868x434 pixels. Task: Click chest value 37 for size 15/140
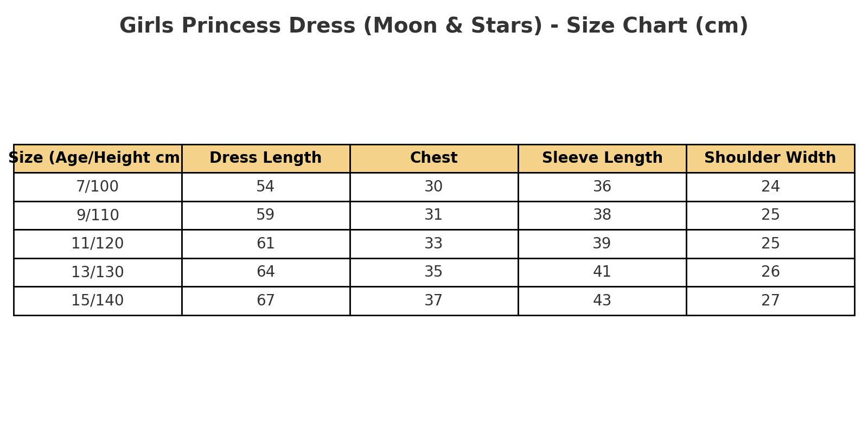tap(433, 301)
